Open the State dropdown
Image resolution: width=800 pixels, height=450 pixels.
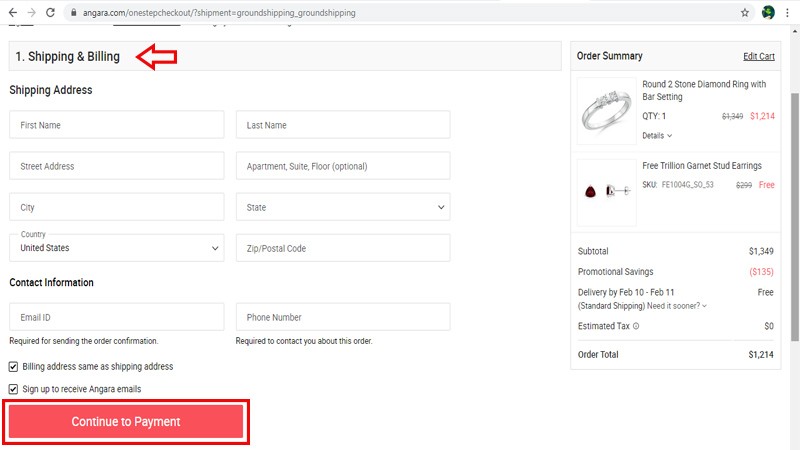(x=343, y=208)
